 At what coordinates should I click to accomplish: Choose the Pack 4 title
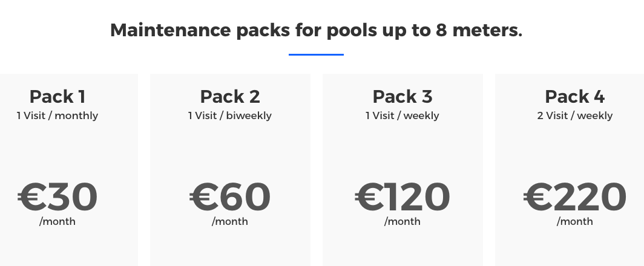(x=575, y=97)
